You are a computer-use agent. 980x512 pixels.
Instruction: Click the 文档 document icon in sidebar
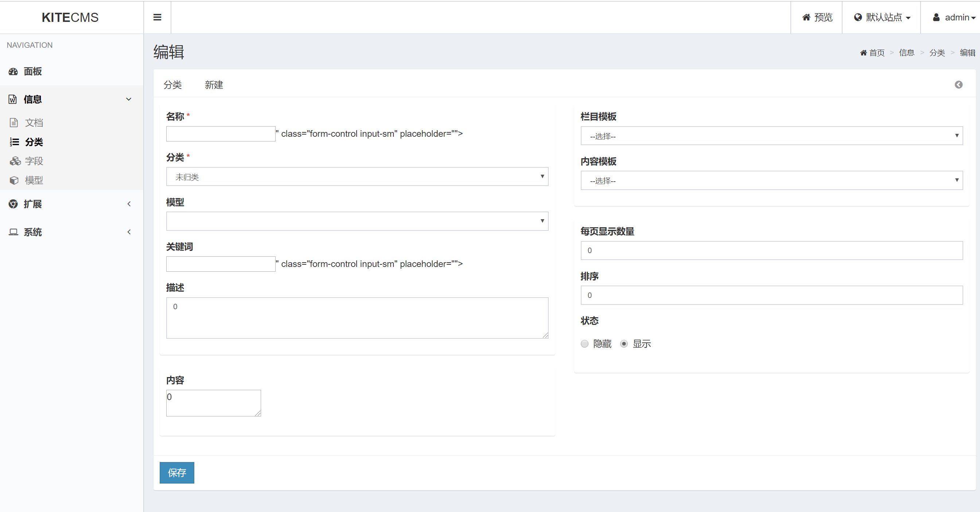[x=14, y=123]
